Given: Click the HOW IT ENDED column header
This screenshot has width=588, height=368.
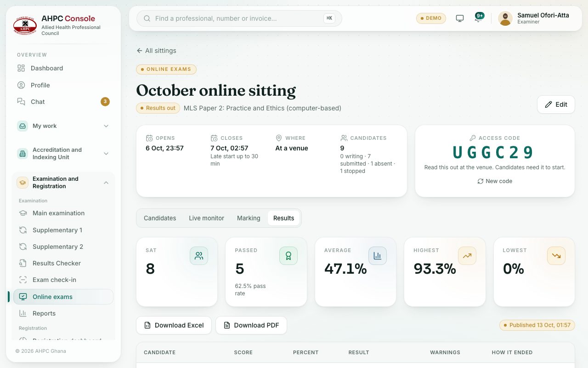Looking at the screenshot, I should [x=512, y=352].
